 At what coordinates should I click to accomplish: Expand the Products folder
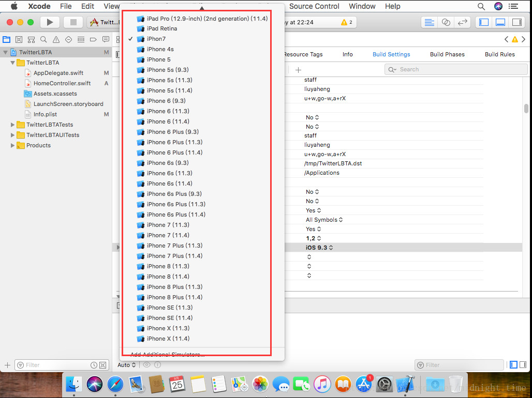point(12,145)
